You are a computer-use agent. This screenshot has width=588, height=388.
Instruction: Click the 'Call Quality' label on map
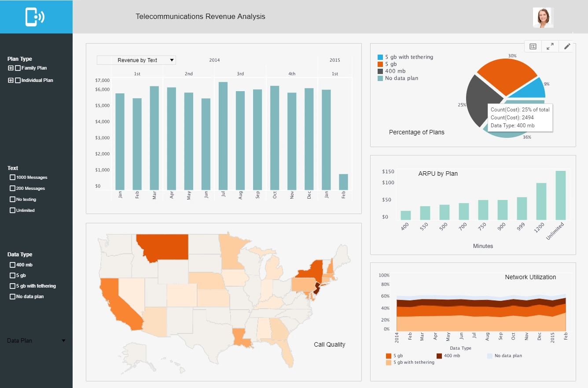coord(330,344)
